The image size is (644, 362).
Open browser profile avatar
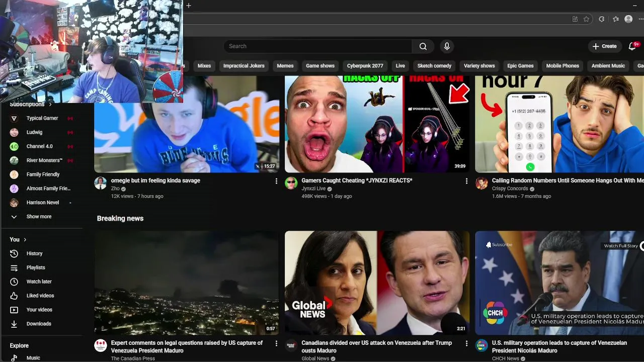(x=628, y=19)
